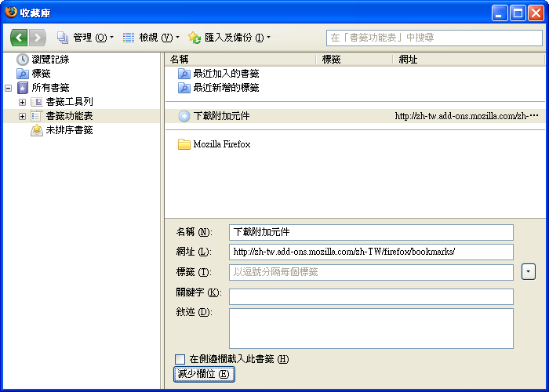Expand the 書籤功能表 tree node
This screenshot has width=549, height=392.
(x=22, y=116)
